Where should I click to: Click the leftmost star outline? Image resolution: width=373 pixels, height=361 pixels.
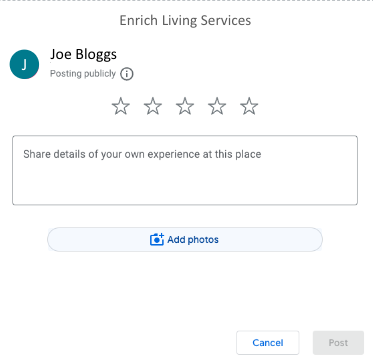point(121,106)
